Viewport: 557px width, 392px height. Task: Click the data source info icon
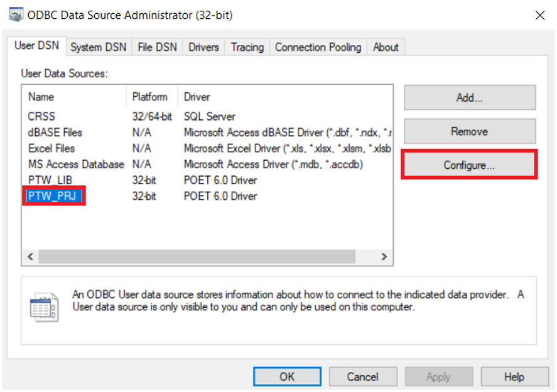coord(44,307)
